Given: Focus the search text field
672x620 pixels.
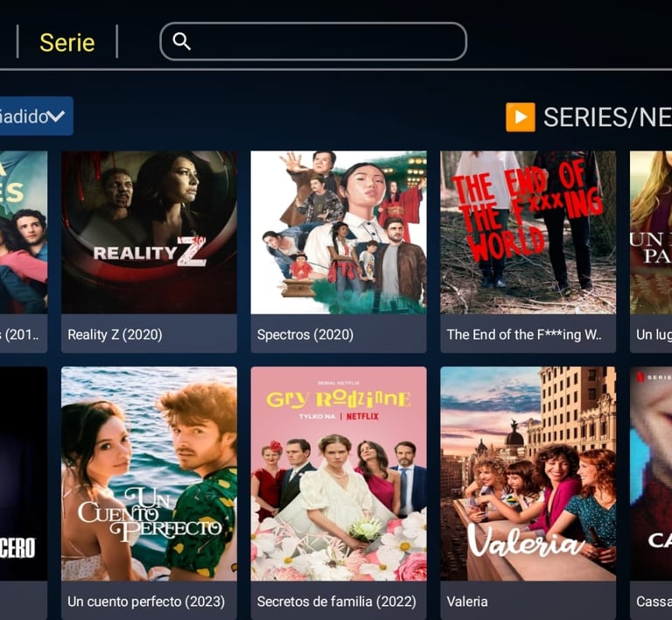Looking at the screenshot, I should 313,41.
